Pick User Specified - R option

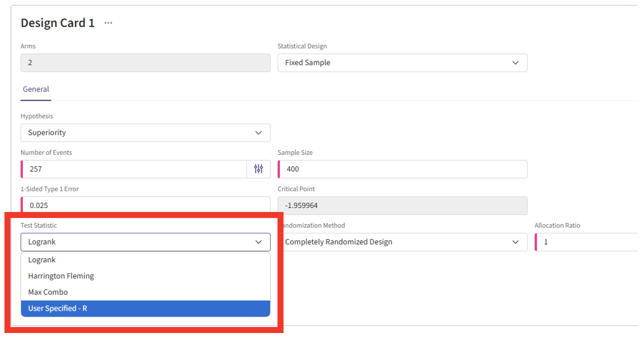pos(58,308)
